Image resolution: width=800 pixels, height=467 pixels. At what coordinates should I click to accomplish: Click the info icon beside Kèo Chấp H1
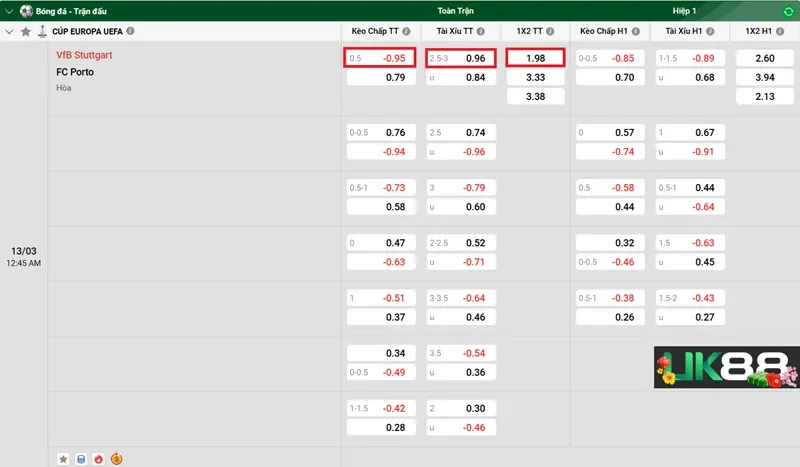coord(636,31)
